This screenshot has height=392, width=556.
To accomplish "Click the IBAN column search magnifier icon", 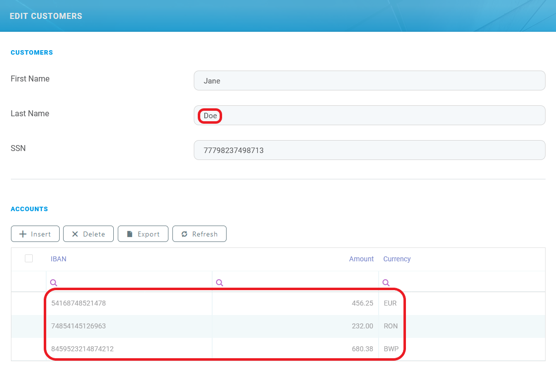I will [54, 283].
